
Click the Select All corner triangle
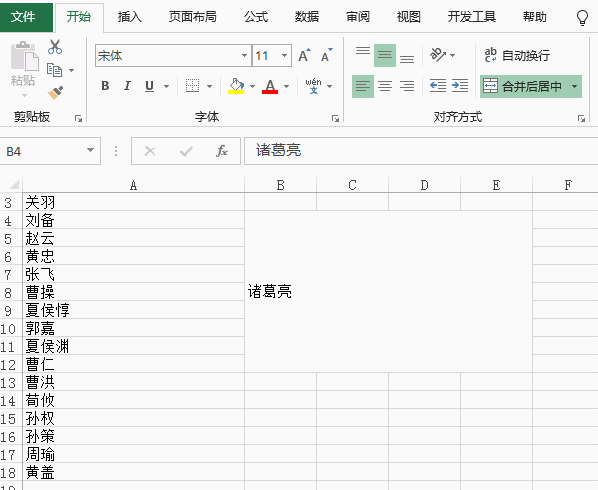click(13, 185)
